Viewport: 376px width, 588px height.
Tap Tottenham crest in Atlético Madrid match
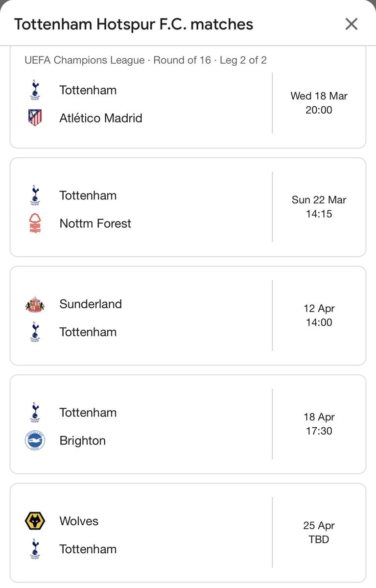[x=35, y=90]
